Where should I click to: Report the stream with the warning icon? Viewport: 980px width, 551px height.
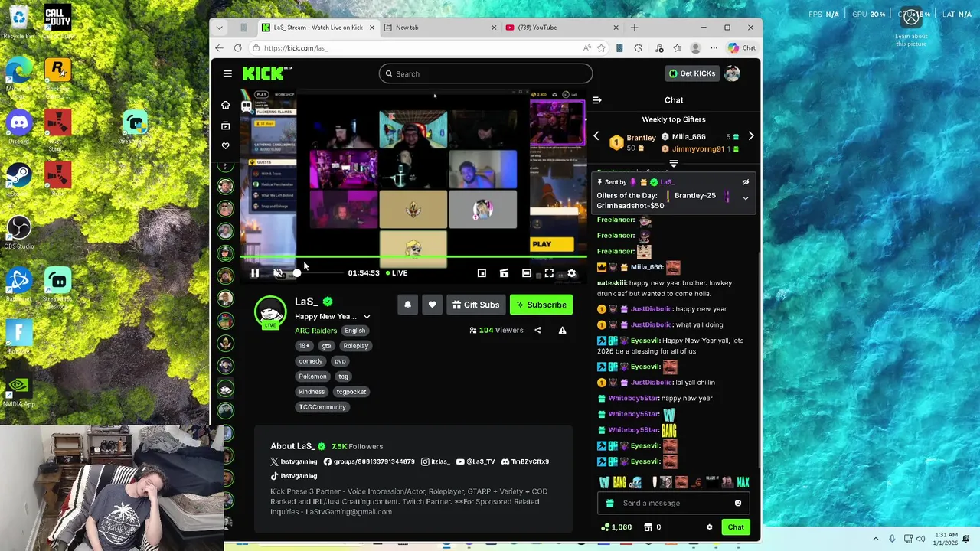pos(562,331)
